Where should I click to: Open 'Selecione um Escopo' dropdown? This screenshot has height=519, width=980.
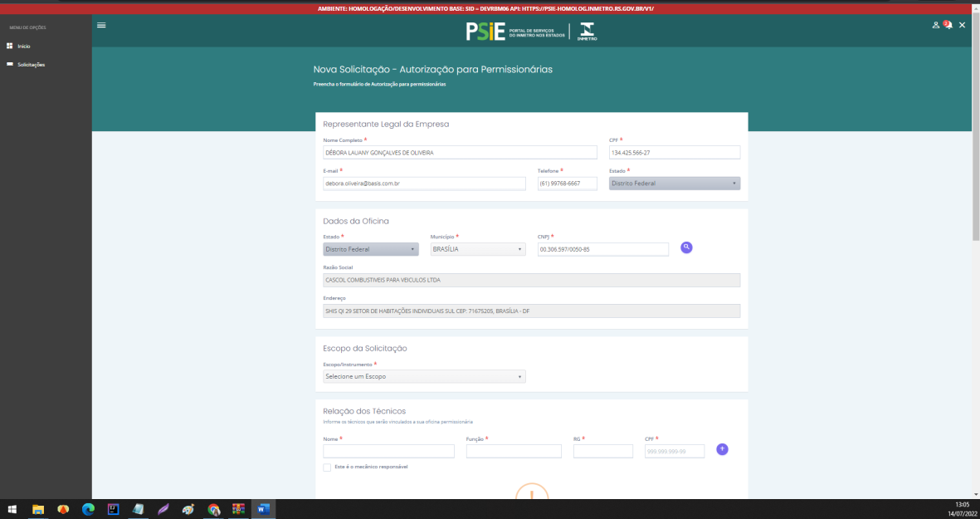coord(424,376)
